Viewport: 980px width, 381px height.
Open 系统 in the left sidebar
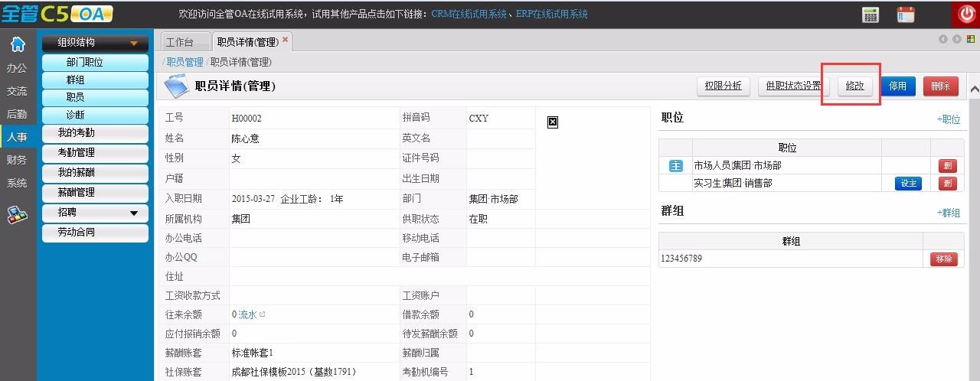[17, 183]
